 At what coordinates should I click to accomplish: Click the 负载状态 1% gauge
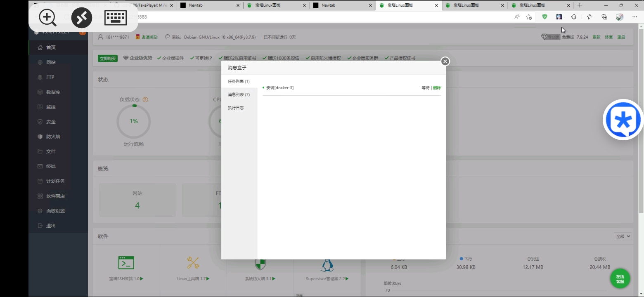point(134,121)
